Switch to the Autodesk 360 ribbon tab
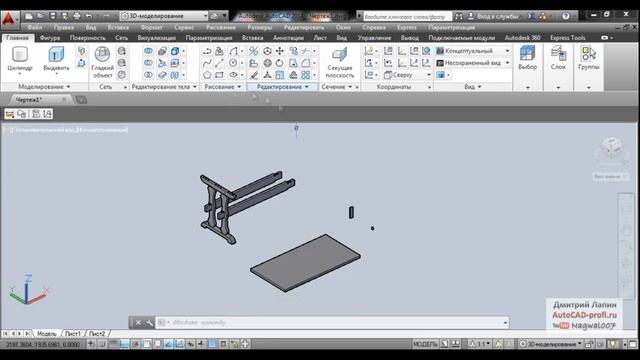This screenshot has width=640, height=360. [x=522, y=38]
